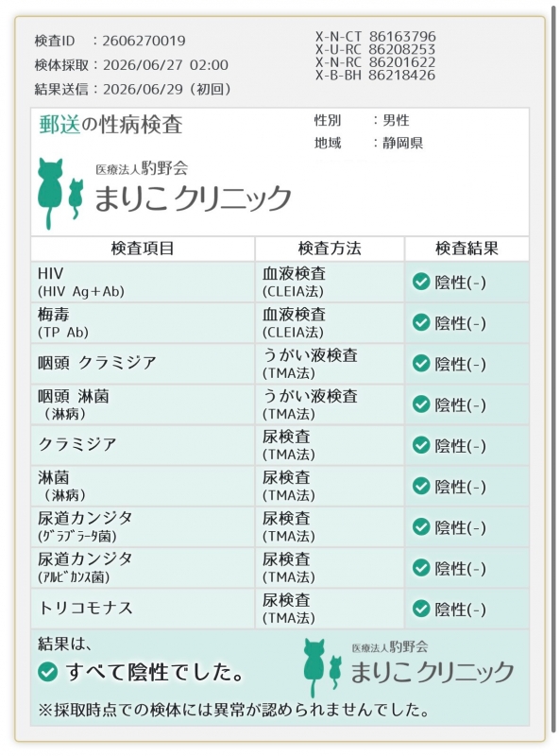
Task: Click 尿検査 (TMA法) in トリコモナス row
Action: click(x=330, y=609)
